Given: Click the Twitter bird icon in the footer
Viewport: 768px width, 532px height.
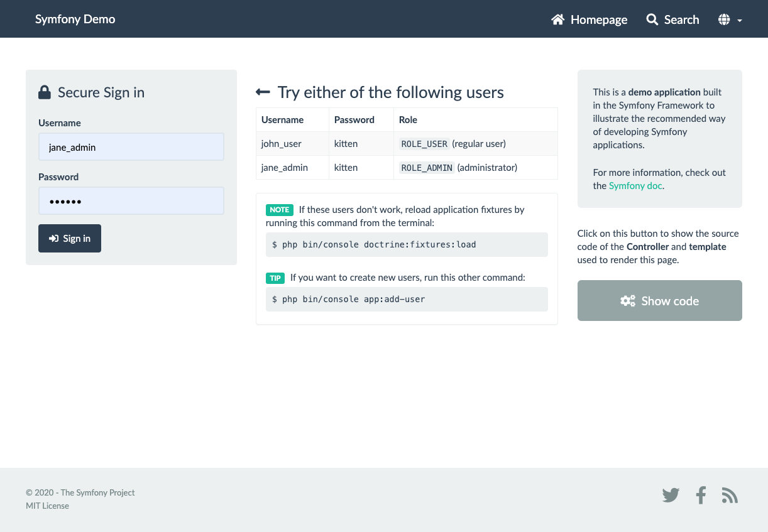Looking at the screenshot, I should 671,496.
